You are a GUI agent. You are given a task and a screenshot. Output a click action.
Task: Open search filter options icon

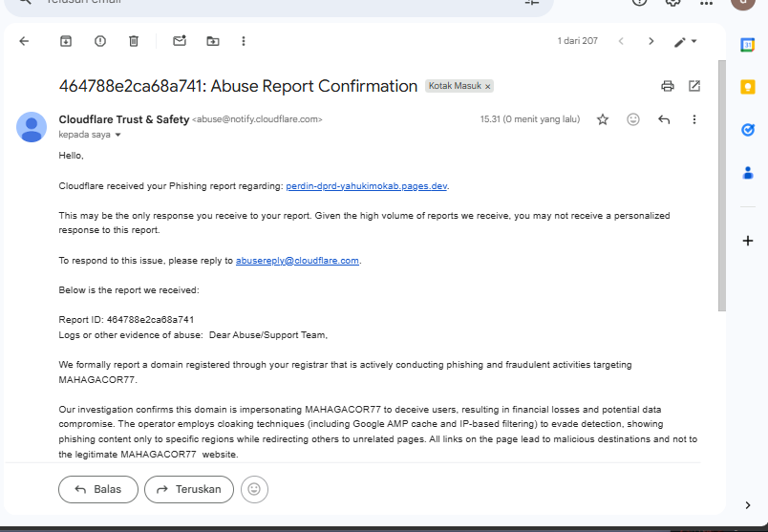coord(532,2)
